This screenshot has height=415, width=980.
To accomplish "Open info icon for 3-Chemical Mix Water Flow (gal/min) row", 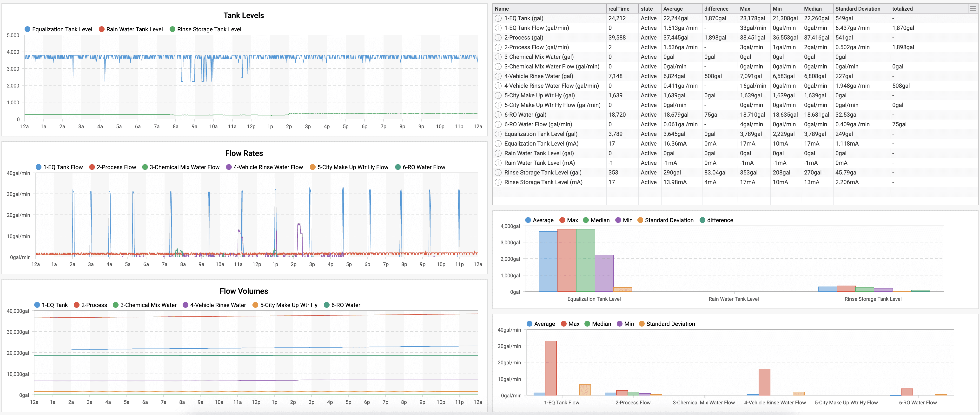I will coord(498,67).
